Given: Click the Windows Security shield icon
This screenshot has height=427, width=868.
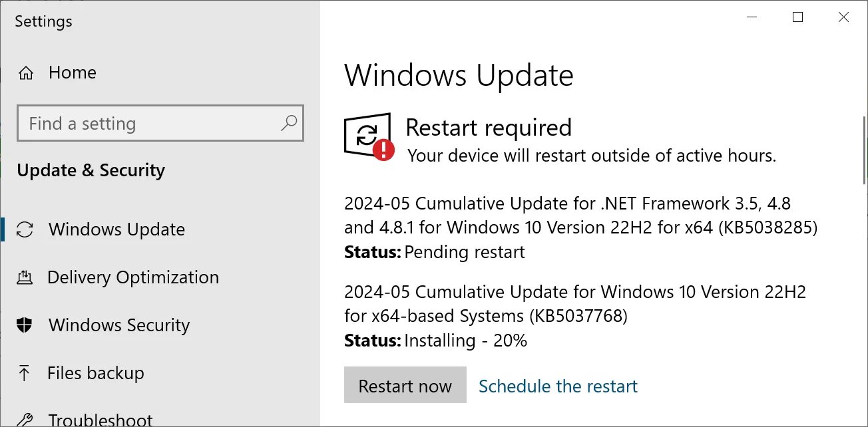Looking at the screenshot, I should [x=25, y=325].
